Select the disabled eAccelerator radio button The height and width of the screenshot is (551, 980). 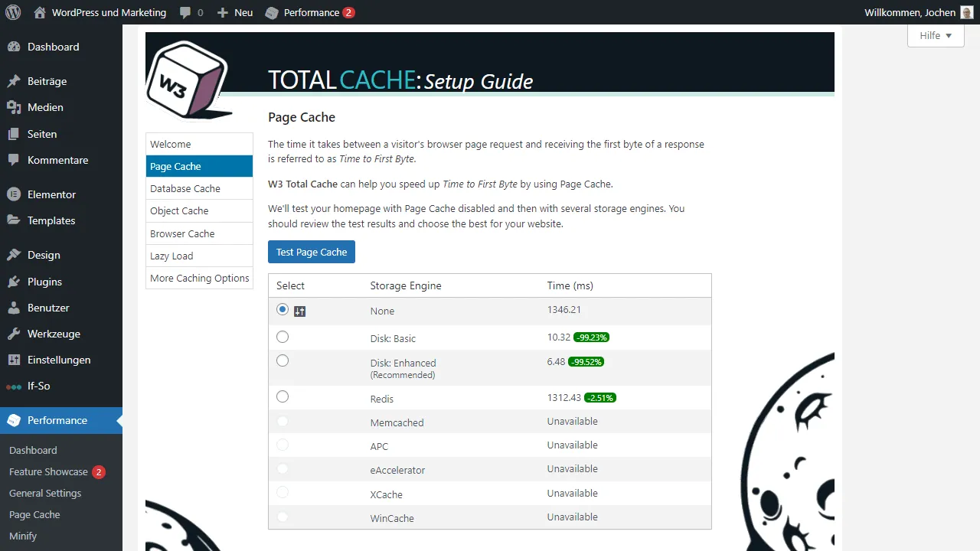click(x=283, y=468)
